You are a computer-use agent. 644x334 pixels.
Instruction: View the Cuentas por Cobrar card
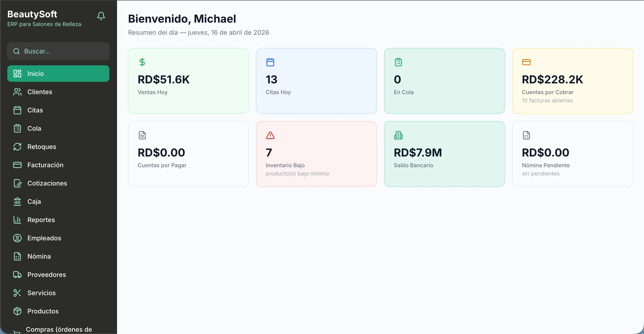[572, 81]
